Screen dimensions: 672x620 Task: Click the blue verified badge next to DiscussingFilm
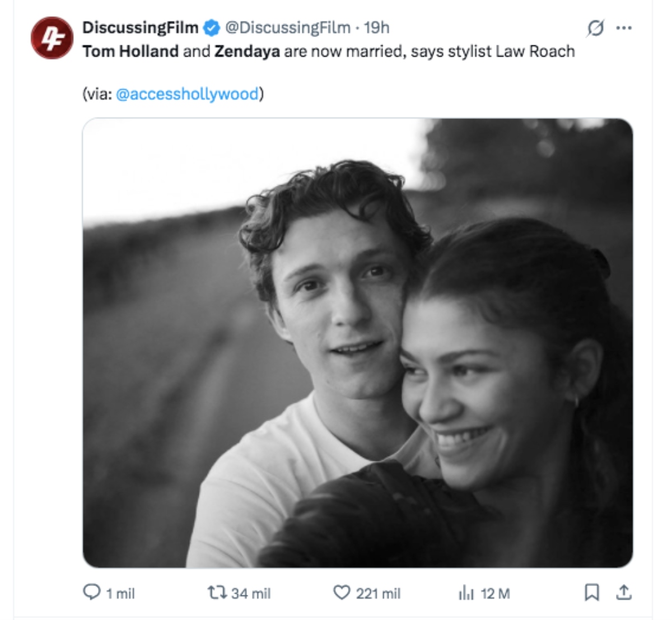pos(210,26)
